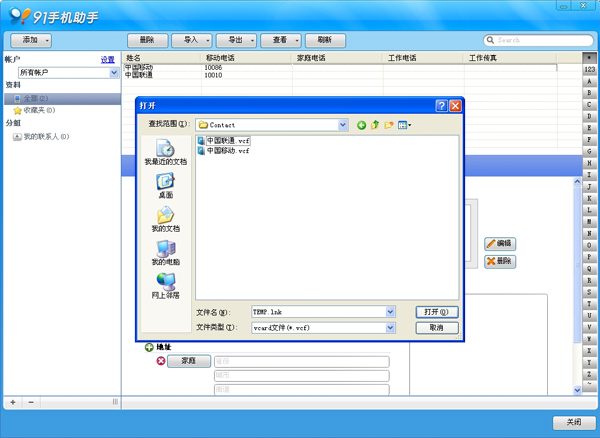Close the 打开 dialog with X

pos(455,106)
